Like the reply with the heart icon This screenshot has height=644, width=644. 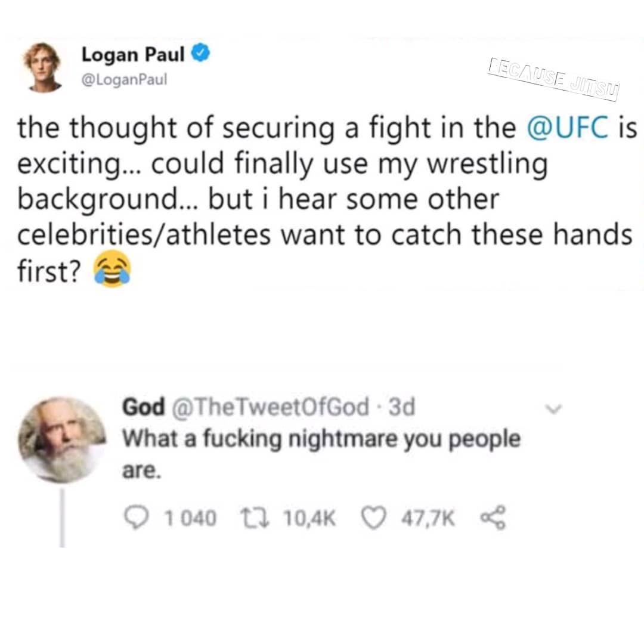[x=374, y=518]
